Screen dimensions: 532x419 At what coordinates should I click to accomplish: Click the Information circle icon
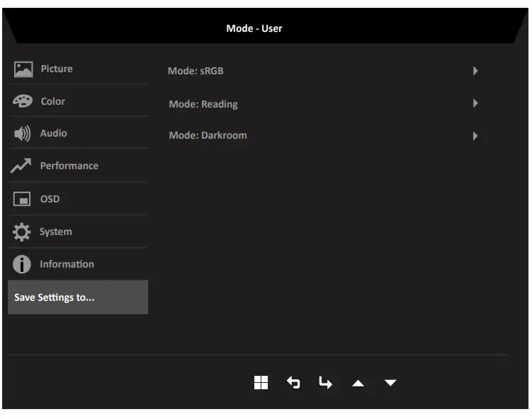click(22, 265)
